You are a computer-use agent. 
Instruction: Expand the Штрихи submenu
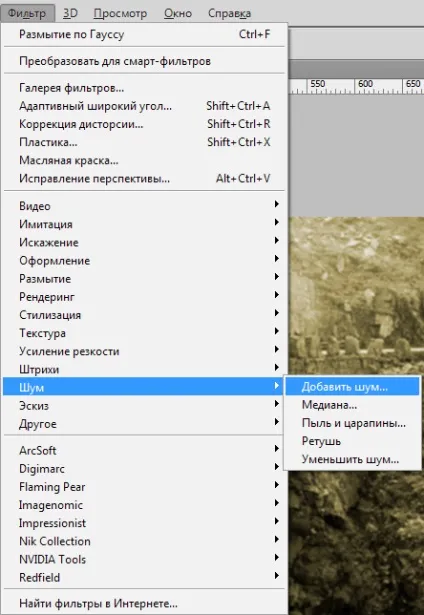(x=145, y=369)
